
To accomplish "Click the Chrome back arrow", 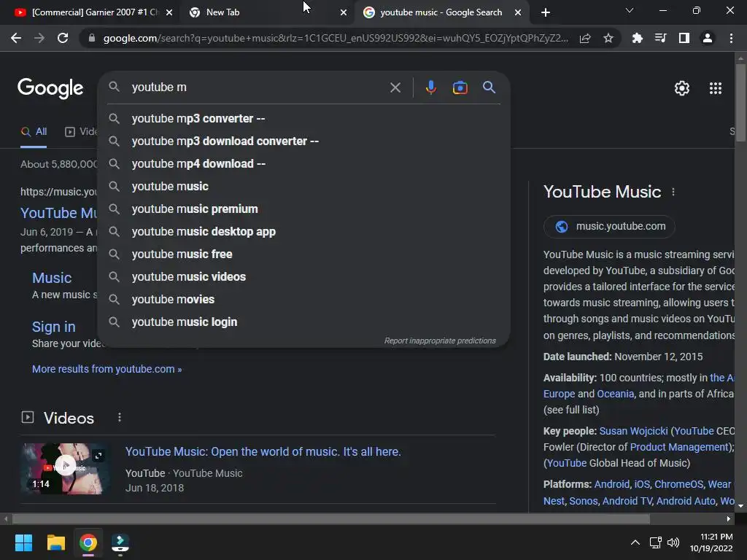I will point(16,38).
